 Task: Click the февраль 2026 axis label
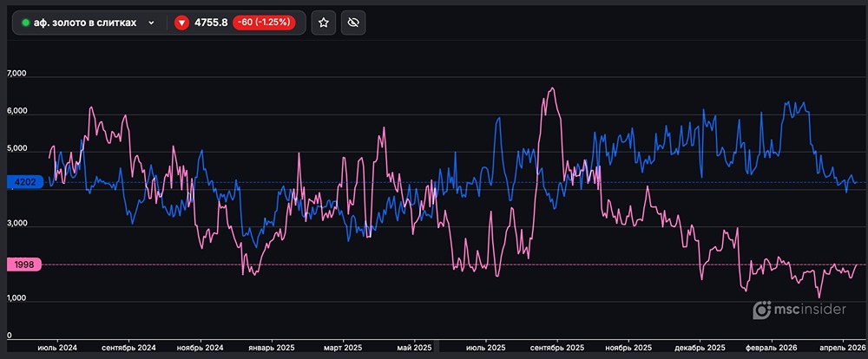click(770, 347)
